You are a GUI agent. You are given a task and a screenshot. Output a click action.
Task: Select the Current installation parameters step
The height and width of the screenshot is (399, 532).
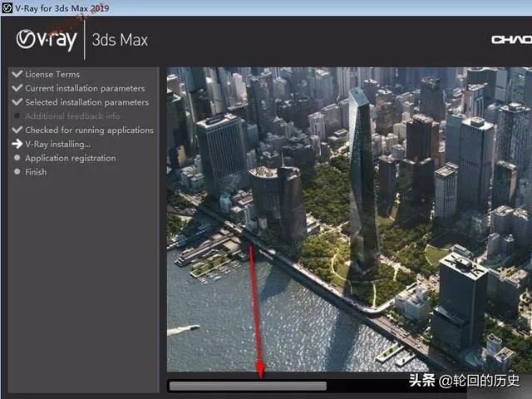tap(85, 88)
